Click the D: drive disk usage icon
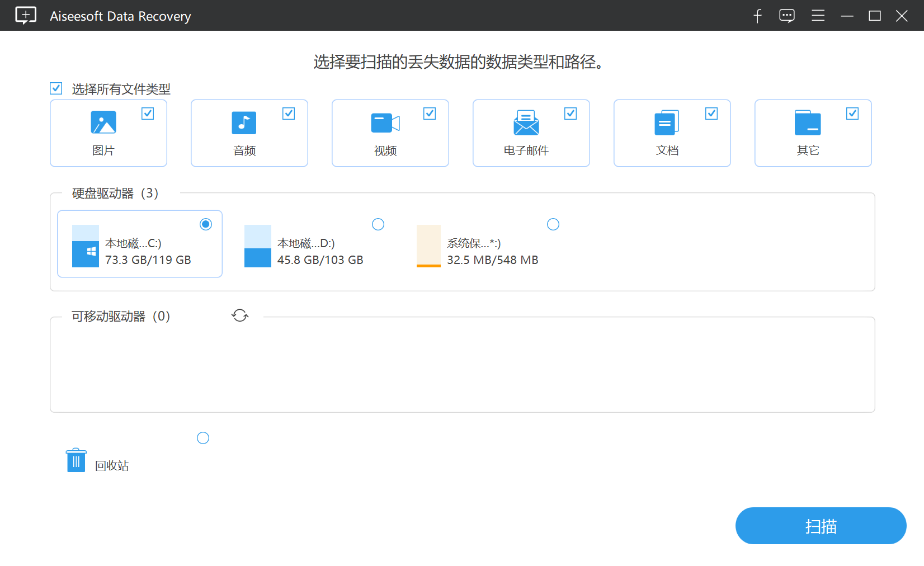This screenshot has width=924, height=566. tap(258, 246)
